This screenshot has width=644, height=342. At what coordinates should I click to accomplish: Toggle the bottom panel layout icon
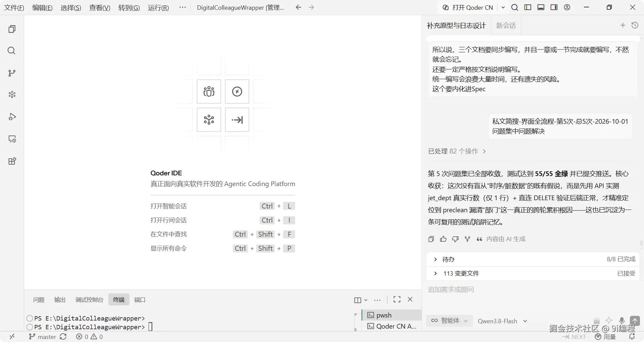pos(541,7)
